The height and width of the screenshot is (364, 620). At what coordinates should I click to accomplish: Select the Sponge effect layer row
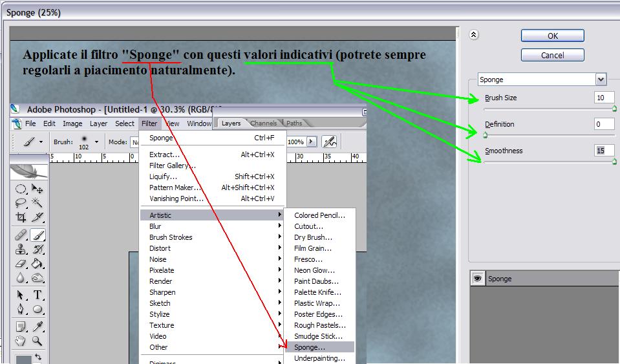545,279
